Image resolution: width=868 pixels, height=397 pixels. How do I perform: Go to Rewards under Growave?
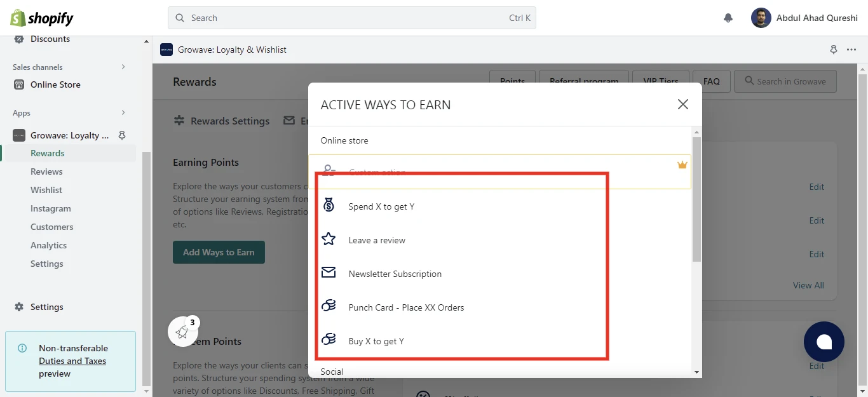pos(48,153)
